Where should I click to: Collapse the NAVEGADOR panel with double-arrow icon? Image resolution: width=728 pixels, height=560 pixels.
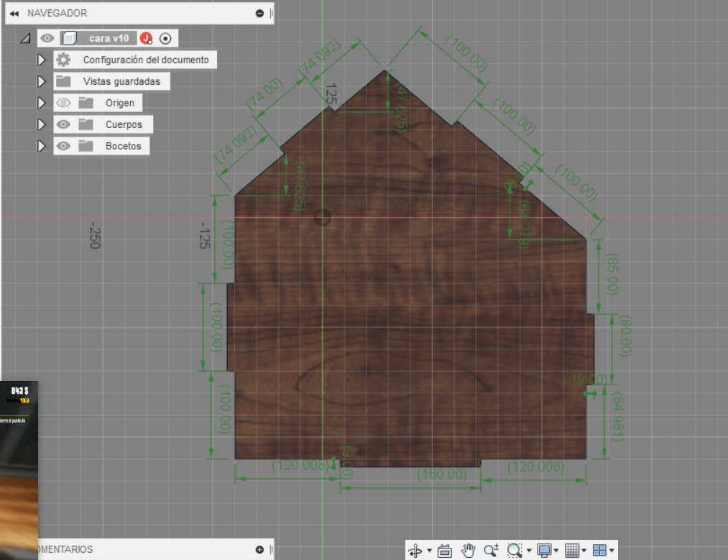click(14, 14)
